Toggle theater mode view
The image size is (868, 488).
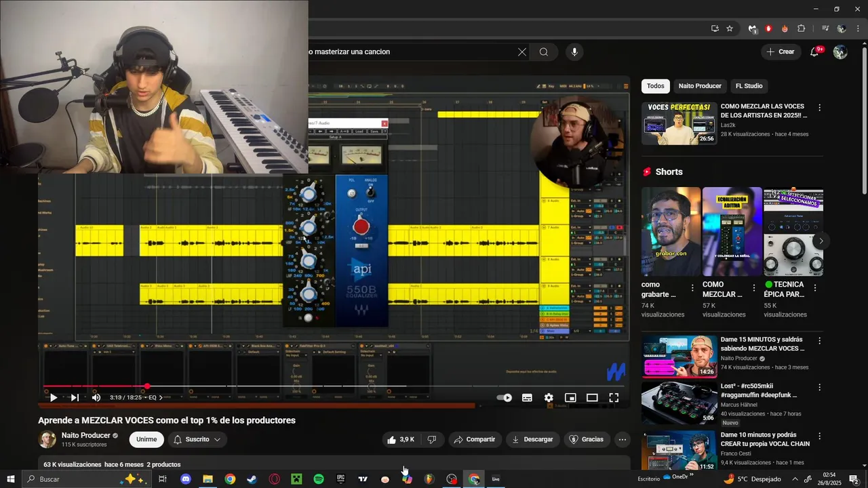(592, 398)
